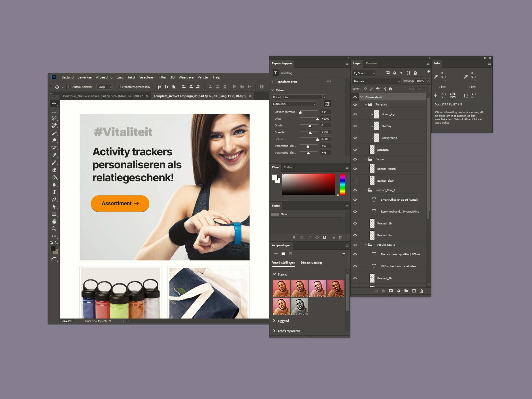Apply the black-and-white adjustment preset thumbnail
The image size is (532, 399).
[x=299, y=306]
